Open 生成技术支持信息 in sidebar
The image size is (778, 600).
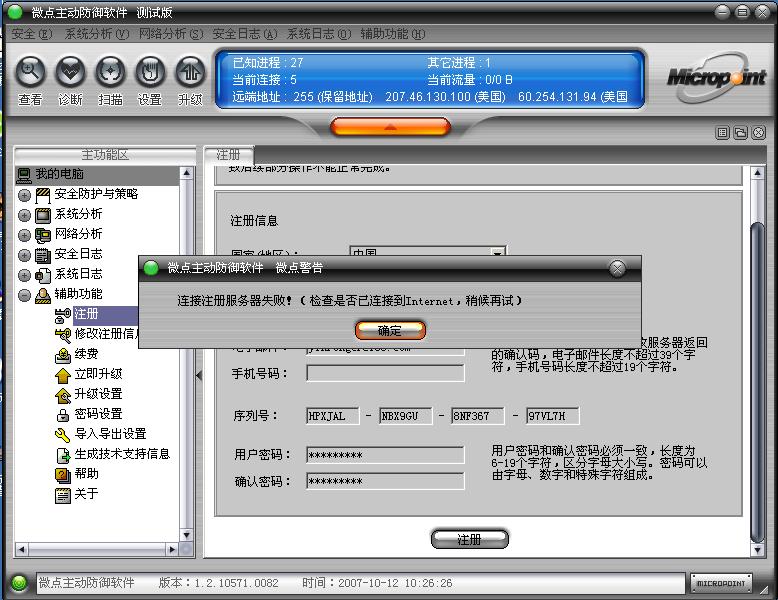tap(121, 454)
